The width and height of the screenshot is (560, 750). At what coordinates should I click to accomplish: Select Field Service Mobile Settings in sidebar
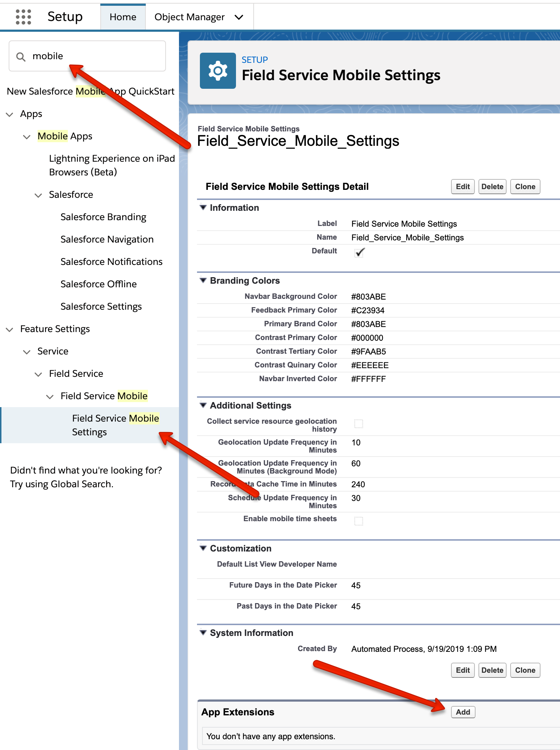point(90,425)
